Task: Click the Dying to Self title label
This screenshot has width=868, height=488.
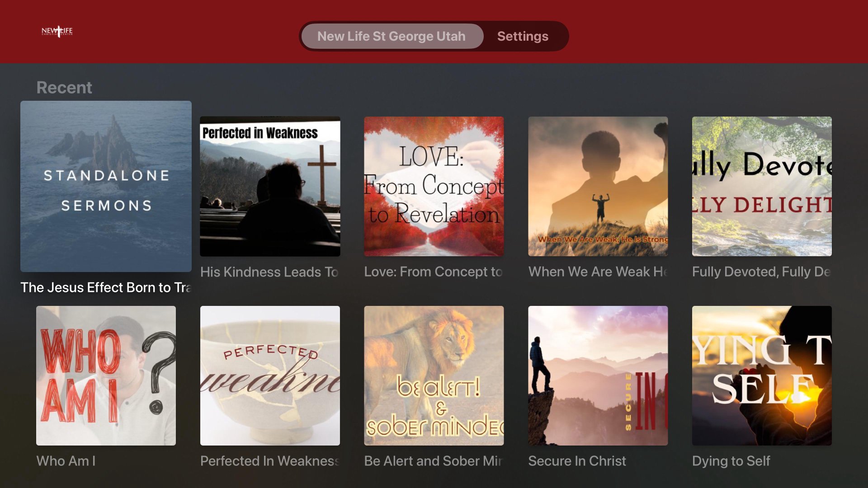Action: click(x=731, y=461)
